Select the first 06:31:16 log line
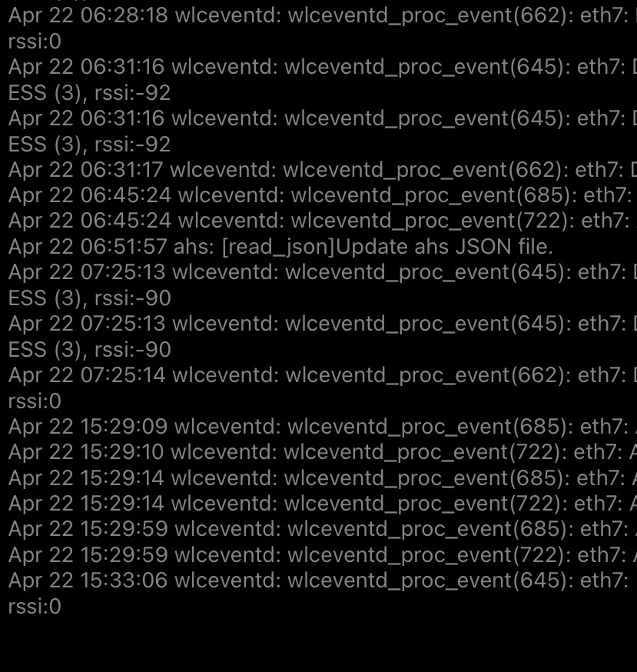The height and width of the screenshot is (672, 637). point(322,68)
